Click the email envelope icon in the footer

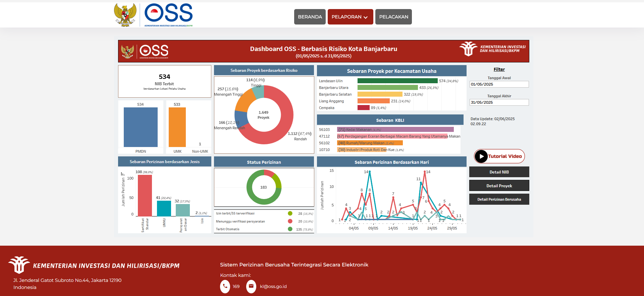tap(251, 287)
